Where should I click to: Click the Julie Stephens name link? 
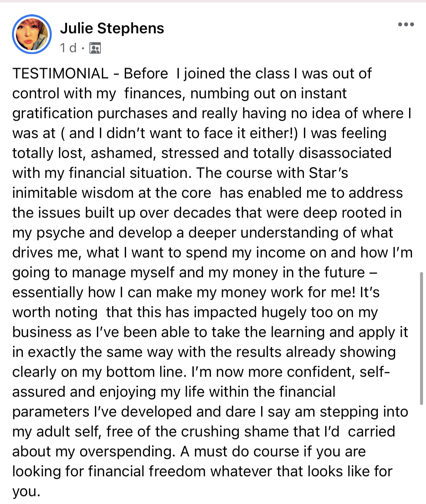click(x=112, y=29)
